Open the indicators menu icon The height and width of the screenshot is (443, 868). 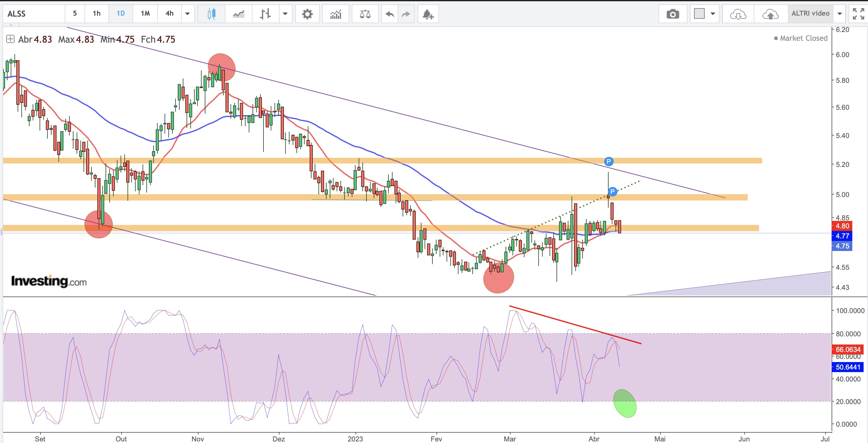click(336, 14)
